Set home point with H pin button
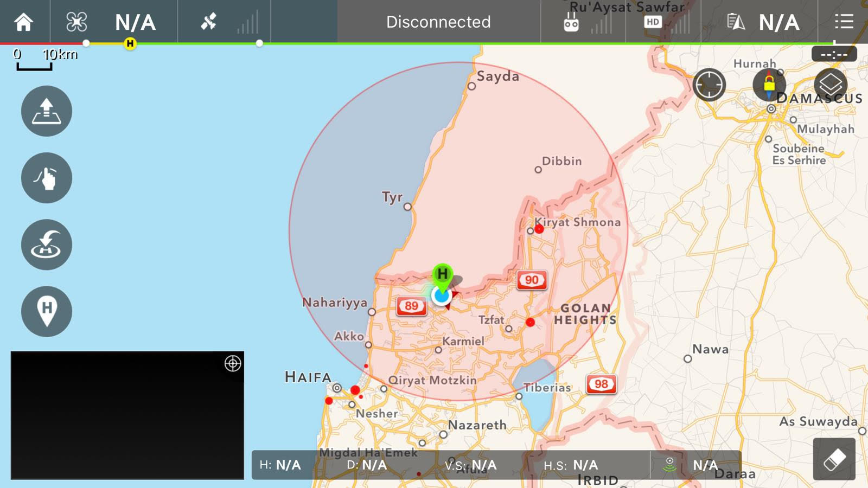 [x=47, y=311]
